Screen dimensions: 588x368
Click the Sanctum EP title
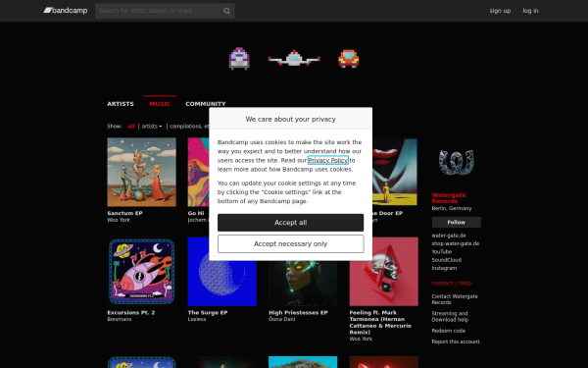tap(124, 213)
